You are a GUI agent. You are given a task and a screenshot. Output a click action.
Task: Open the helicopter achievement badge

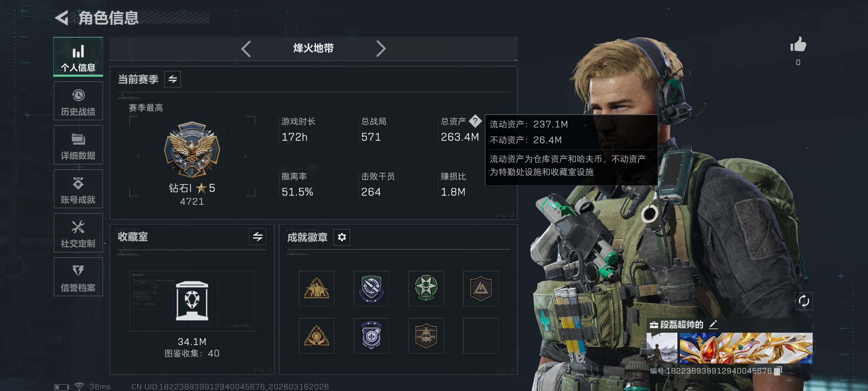tap(426, 336)
